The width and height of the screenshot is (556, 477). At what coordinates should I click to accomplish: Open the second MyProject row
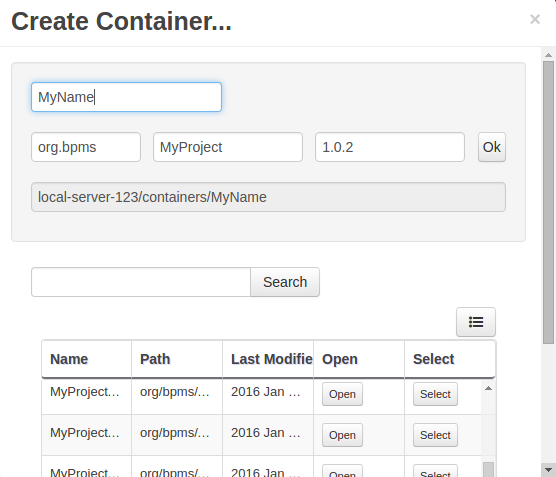point(342,435)
